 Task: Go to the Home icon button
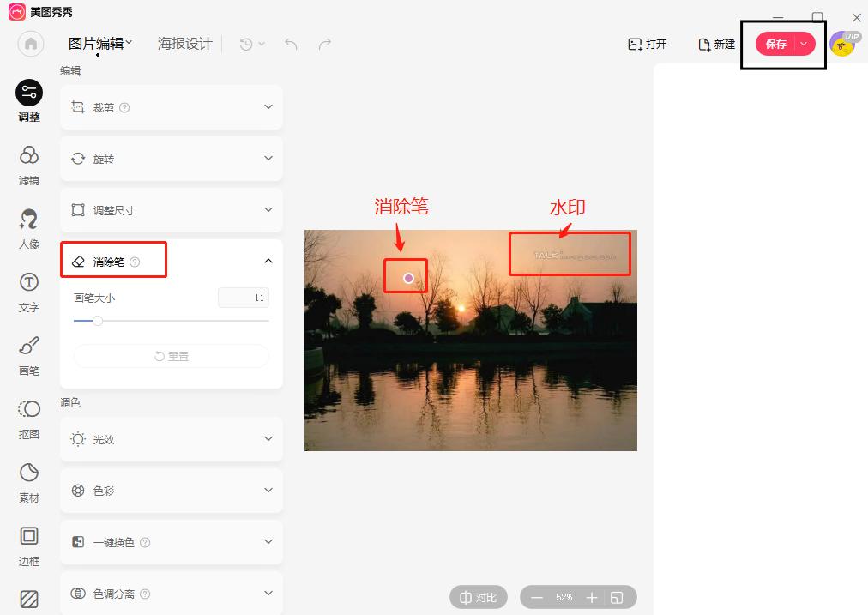[30, 44]
